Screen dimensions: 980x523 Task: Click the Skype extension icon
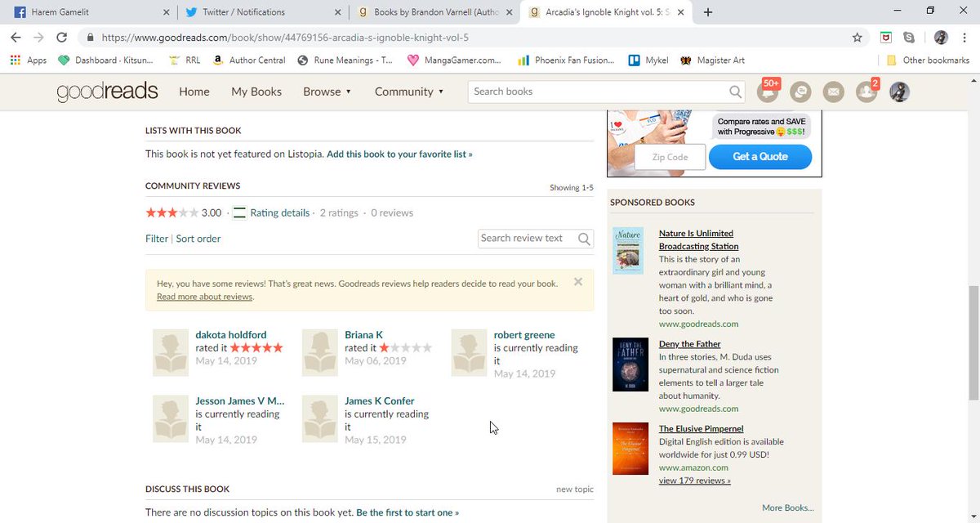coord(909,37)
